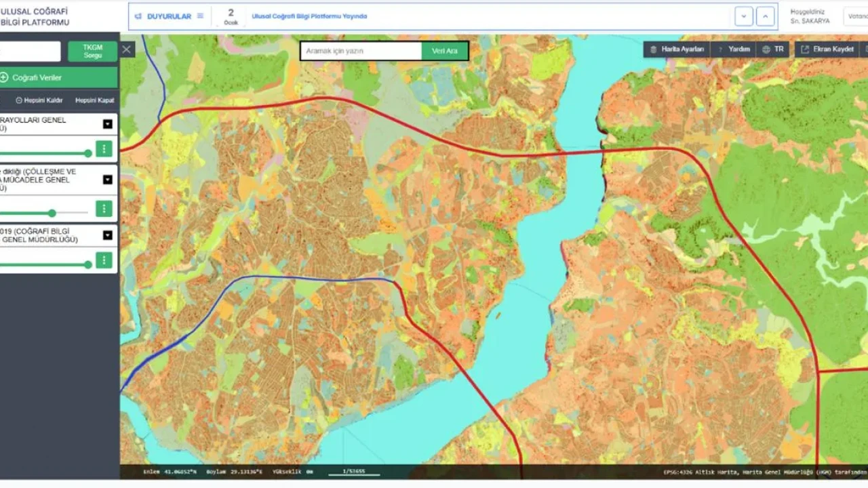
Task: Open three-dot menu of Çölleşme layer
Action: click(x=104, y=209)
